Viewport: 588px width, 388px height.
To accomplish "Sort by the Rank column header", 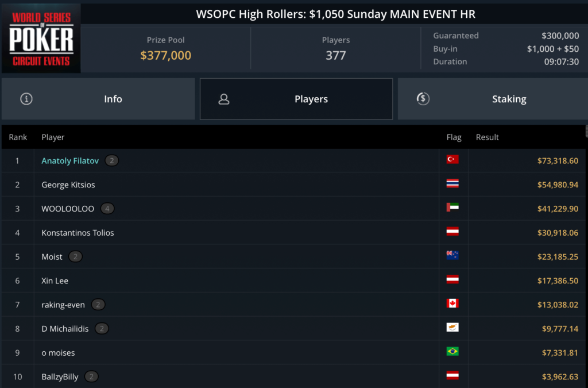I will pyautogui.click(x=18, y=137).
